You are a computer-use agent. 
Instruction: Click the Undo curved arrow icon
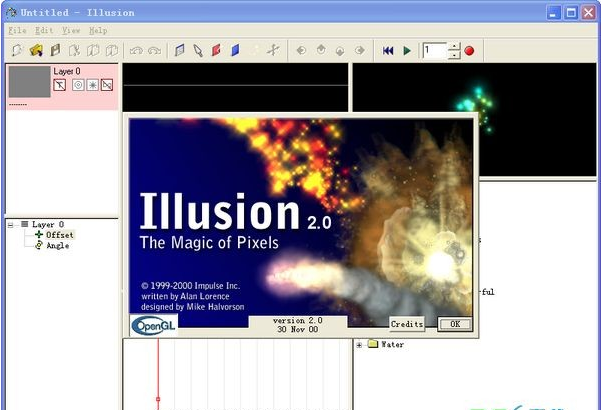(136, 51)
